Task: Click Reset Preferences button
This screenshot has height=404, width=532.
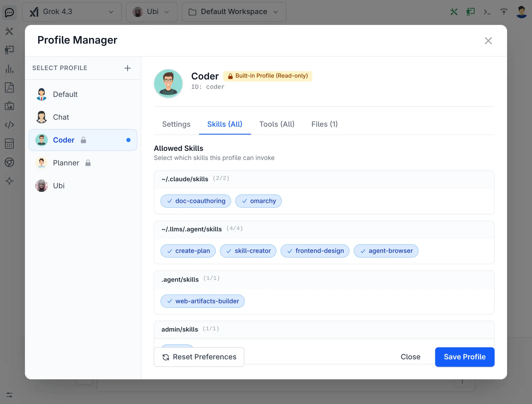Action: 199,357
